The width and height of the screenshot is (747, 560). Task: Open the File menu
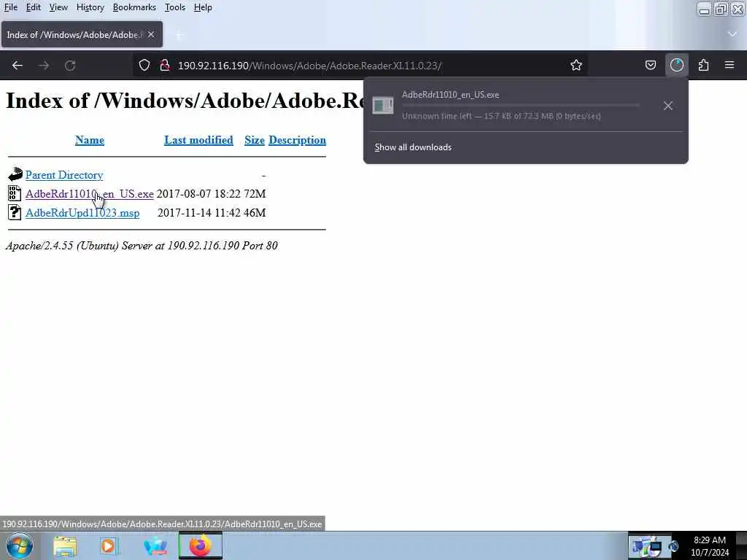[x=10, y=7]
